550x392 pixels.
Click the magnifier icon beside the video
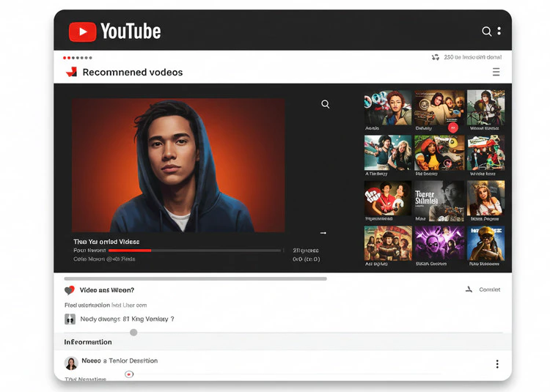pos(325,104)
